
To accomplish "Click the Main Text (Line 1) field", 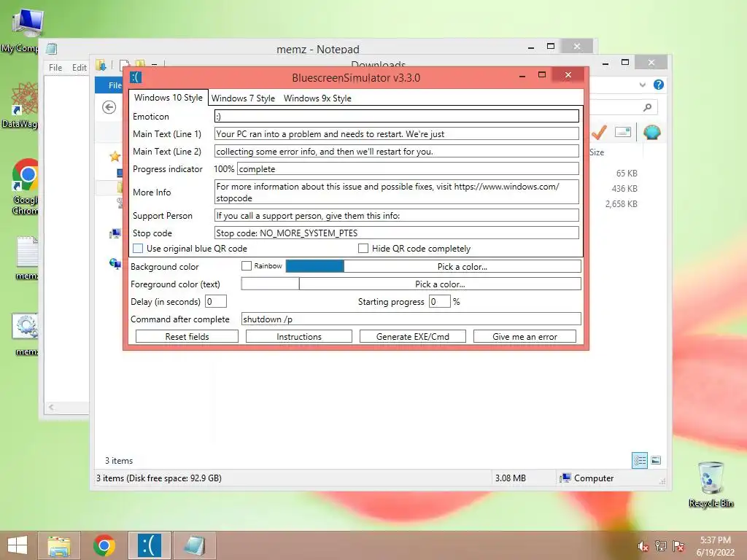I will (x=396, y=134).
